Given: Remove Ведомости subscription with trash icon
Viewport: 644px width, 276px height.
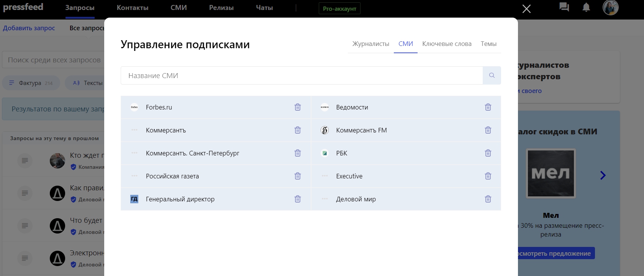Looking at the screenshot, I should pyautogui.click(x=488, y=107).
